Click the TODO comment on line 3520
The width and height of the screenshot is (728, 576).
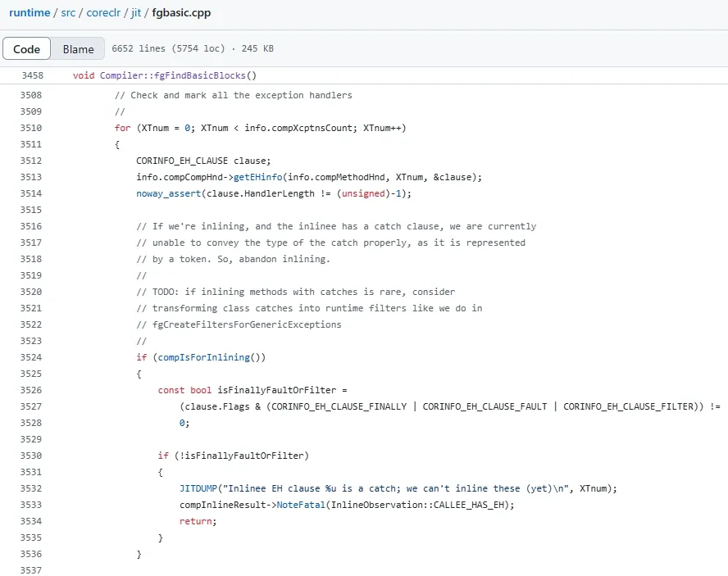coord(296,292)
